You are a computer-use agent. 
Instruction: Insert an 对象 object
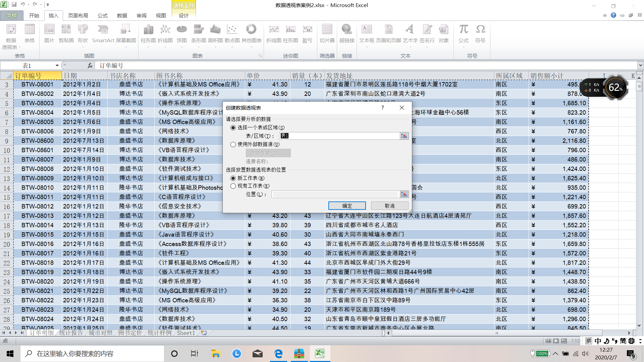click(443, 34)
